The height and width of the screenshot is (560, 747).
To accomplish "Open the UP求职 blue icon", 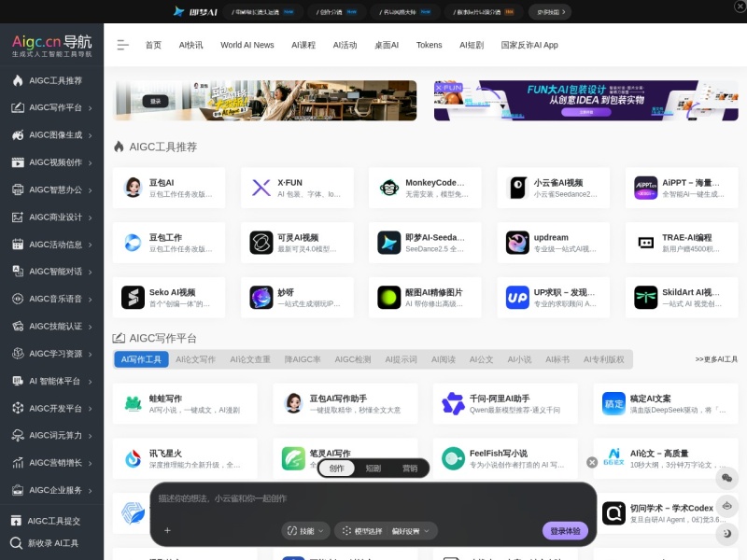I will coord(517,297).
